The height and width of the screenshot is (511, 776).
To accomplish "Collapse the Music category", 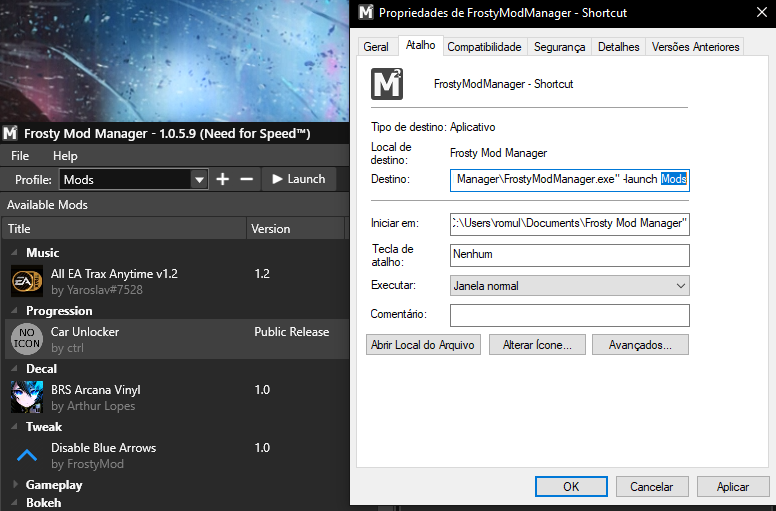I will pyautogui.click(x=14, y=253).
